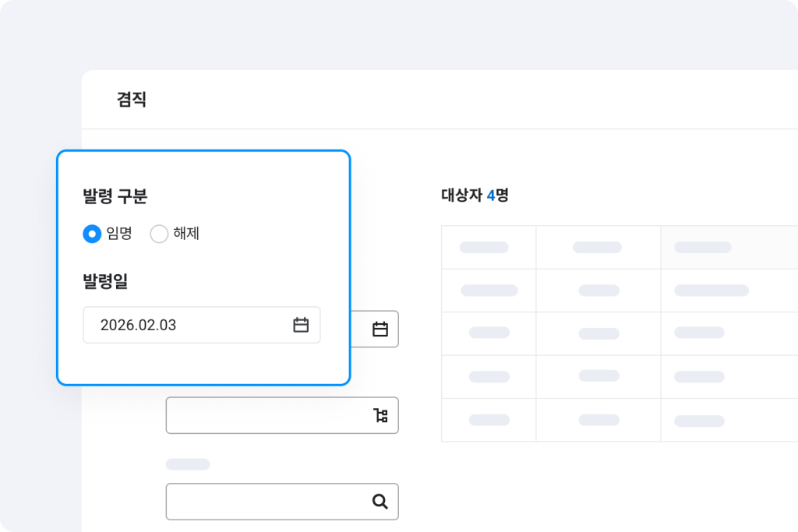Click the third column header of the table

[703, 248]
